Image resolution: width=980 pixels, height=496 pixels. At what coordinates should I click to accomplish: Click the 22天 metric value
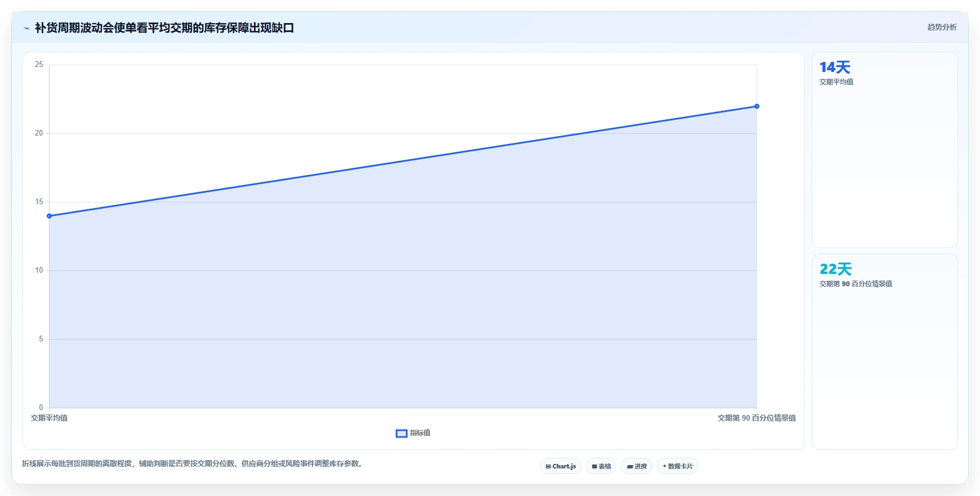(835, 269)
